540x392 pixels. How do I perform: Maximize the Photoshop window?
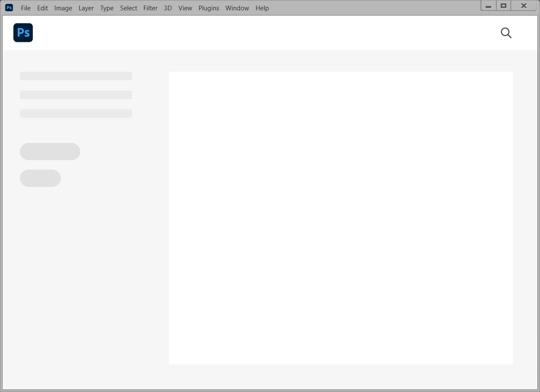coord(503,6)
